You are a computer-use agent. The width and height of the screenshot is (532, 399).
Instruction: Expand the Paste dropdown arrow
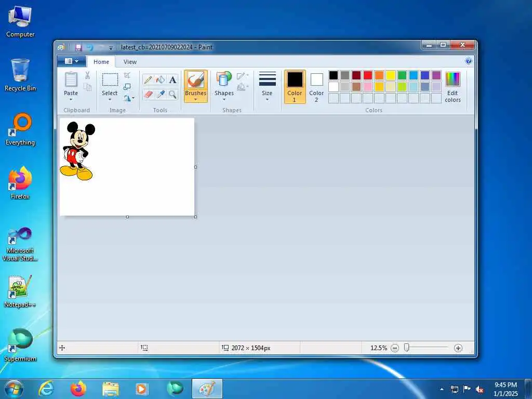[x=71, y=99]
